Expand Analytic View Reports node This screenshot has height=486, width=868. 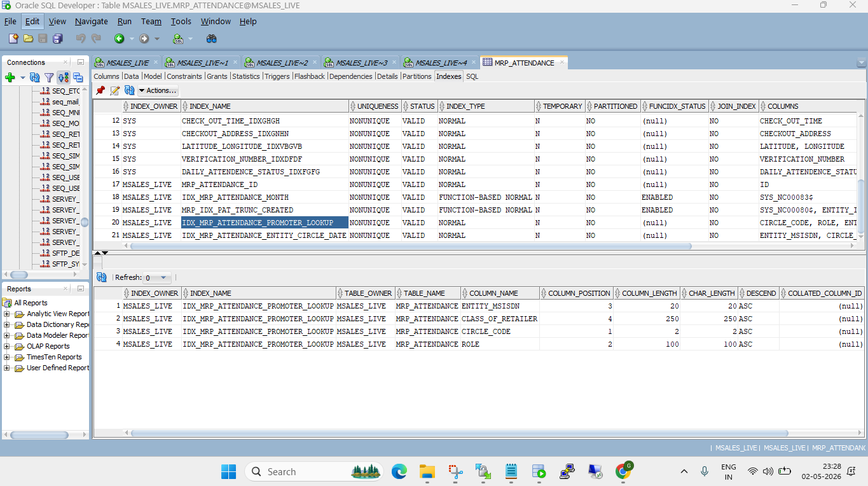[x=6, y=314]
